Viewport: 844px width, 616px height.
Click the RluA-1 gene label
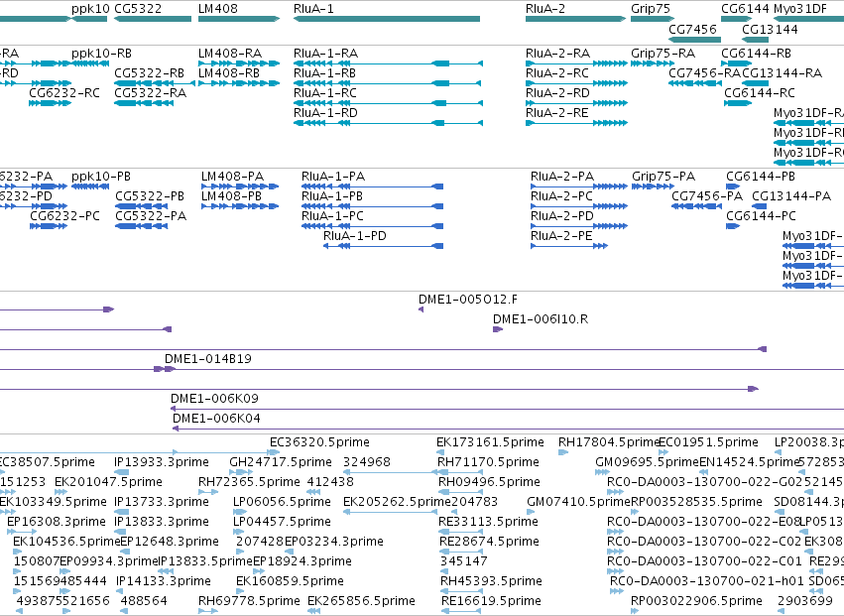(x=313, y=9)
